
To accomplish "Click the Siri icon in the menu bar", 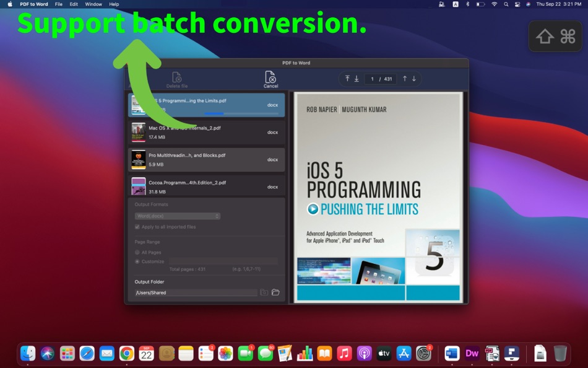I will [x=529, y=4].
